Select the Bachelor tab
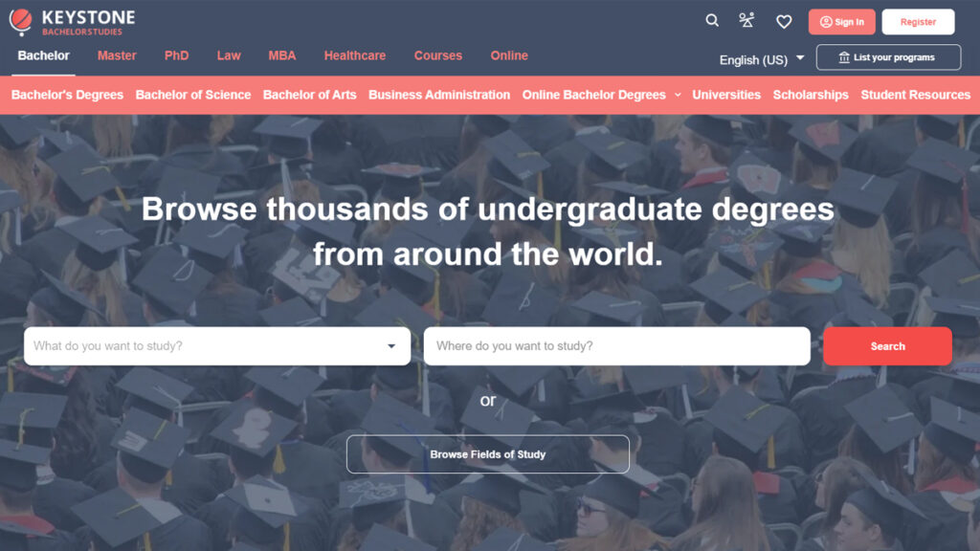 point(43,55)
